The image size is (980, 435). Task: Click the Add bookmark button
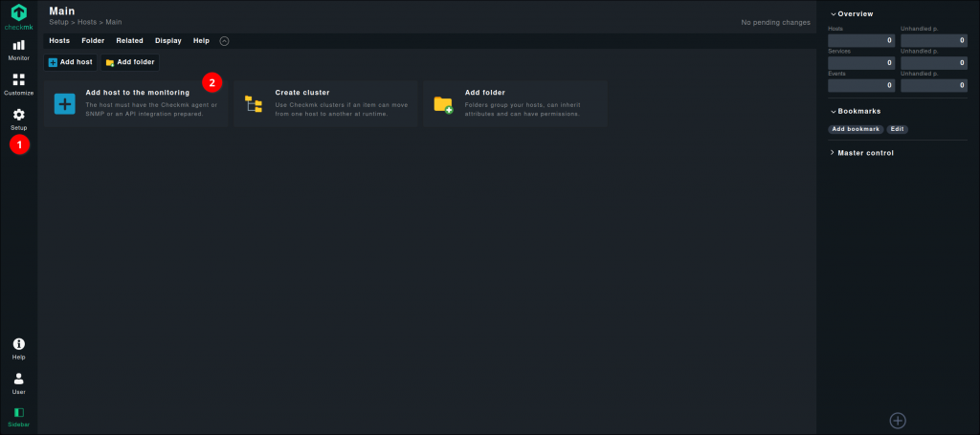[x=856, y=128]
